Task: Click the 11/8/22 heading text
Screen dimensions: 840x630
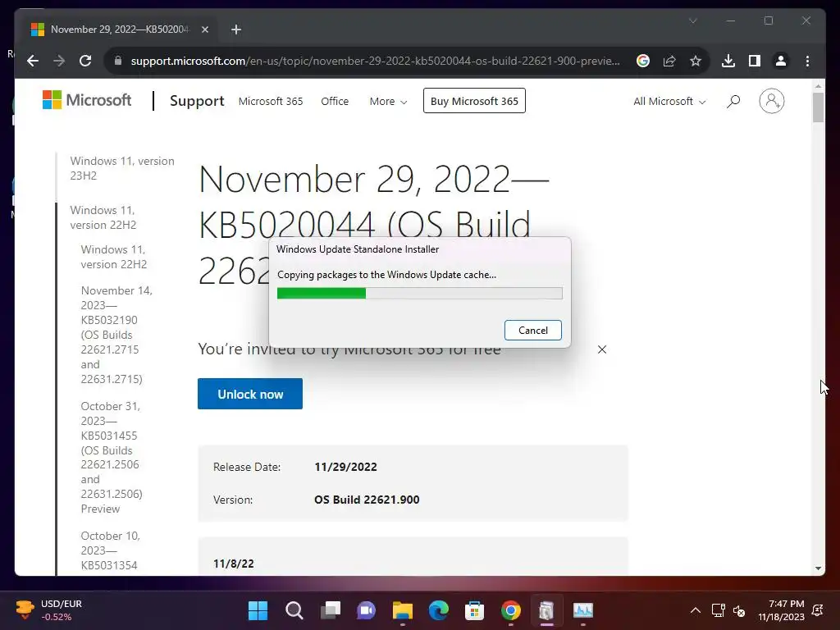Action: [x=234, y=564]
